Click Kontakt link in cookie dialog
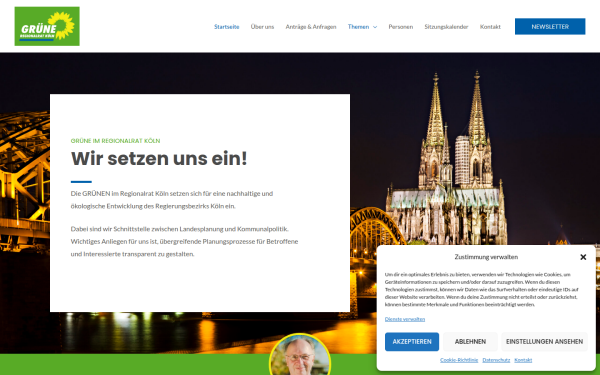 pyautogui.click(x=523, y=360)
